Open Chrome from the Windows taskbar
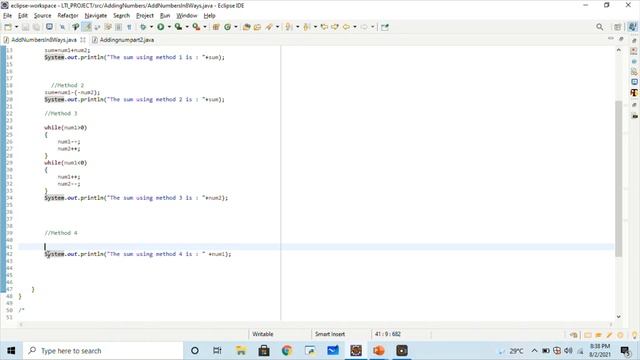The width and height of the screenshot is (640, 360). coord(287,351)
